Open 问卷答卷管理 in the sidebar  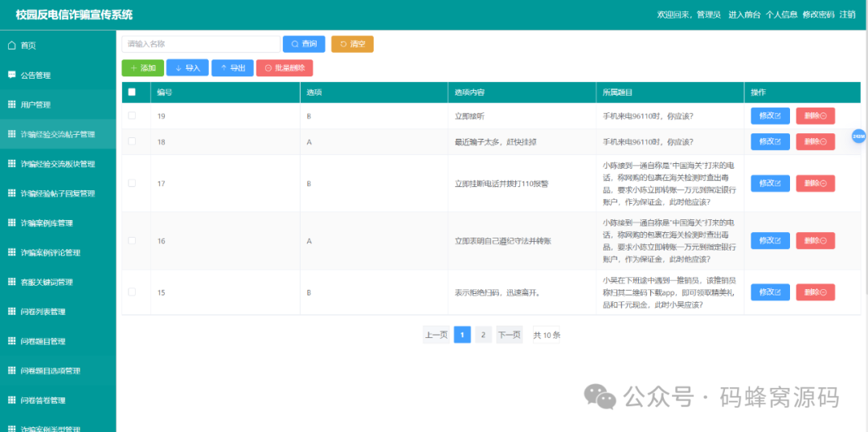(58, 400)
